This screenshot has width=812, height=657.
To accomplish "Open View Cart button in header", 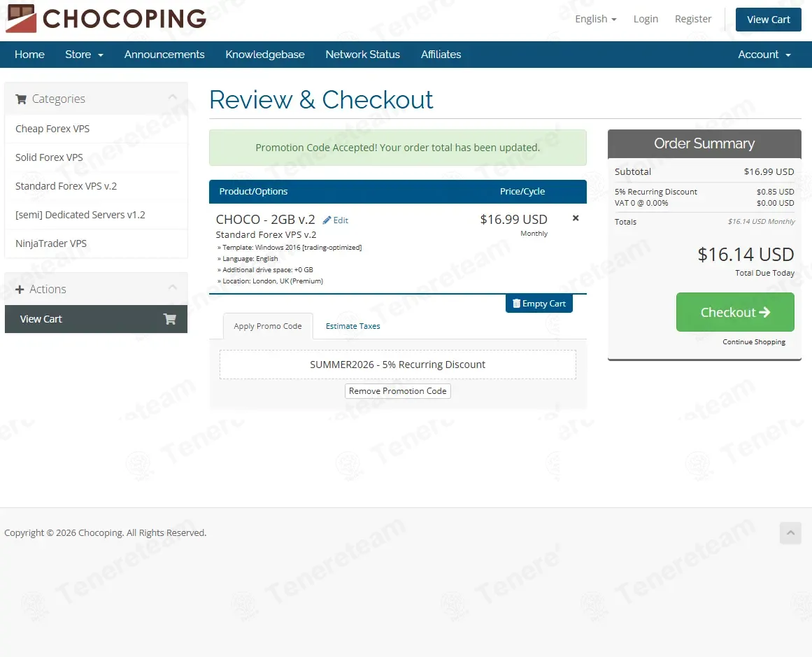I will [769, 20].
